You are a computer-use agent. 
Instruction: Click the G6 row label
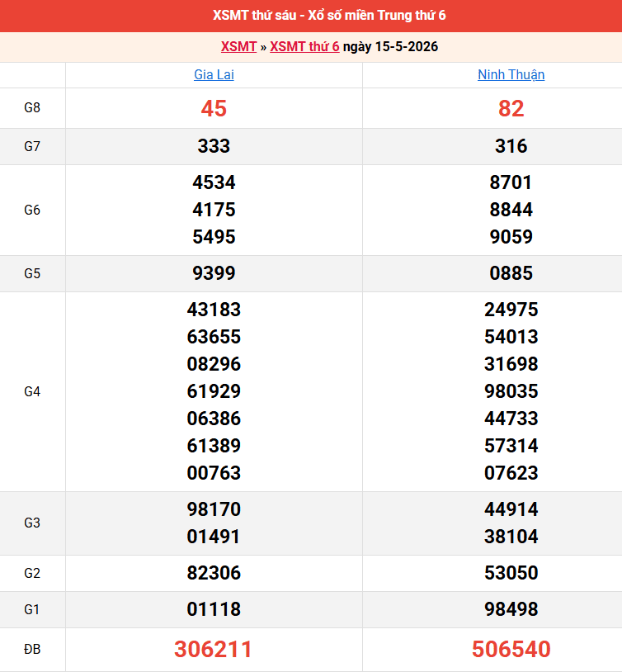click(32, 210)
